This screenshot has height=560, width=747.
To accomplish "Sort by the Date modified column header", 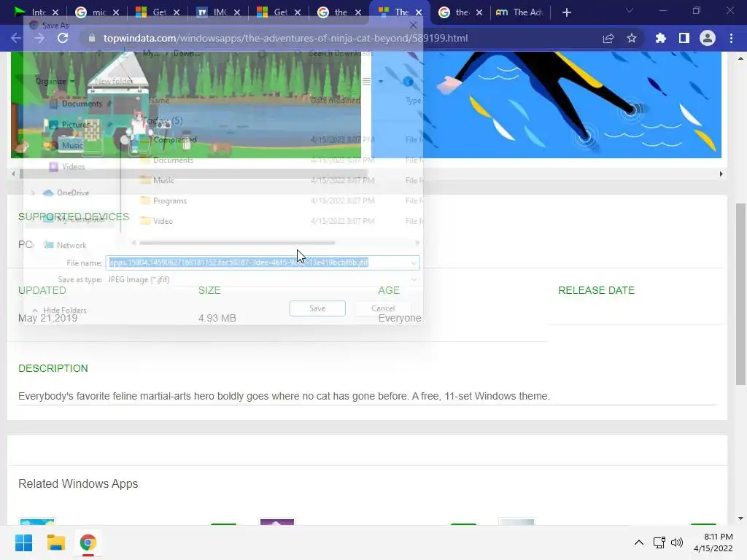I will pos(335,101).
